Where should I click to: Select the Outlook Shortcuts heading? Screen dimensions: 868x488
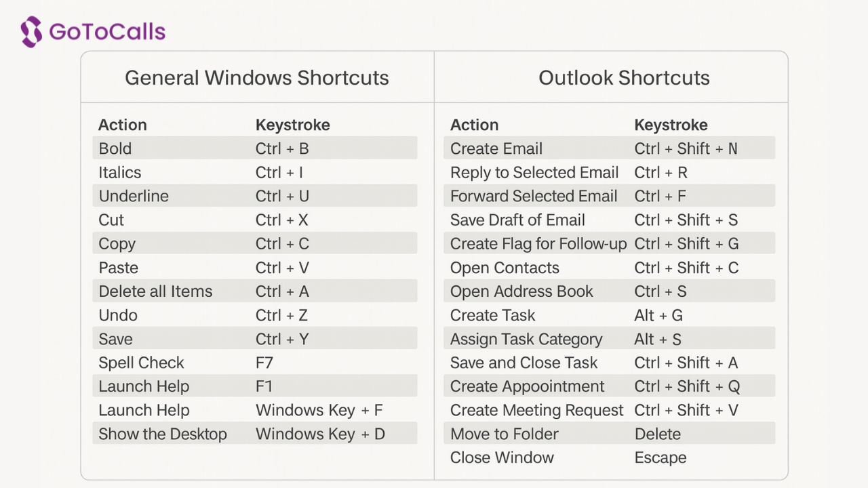click(624, 77)
